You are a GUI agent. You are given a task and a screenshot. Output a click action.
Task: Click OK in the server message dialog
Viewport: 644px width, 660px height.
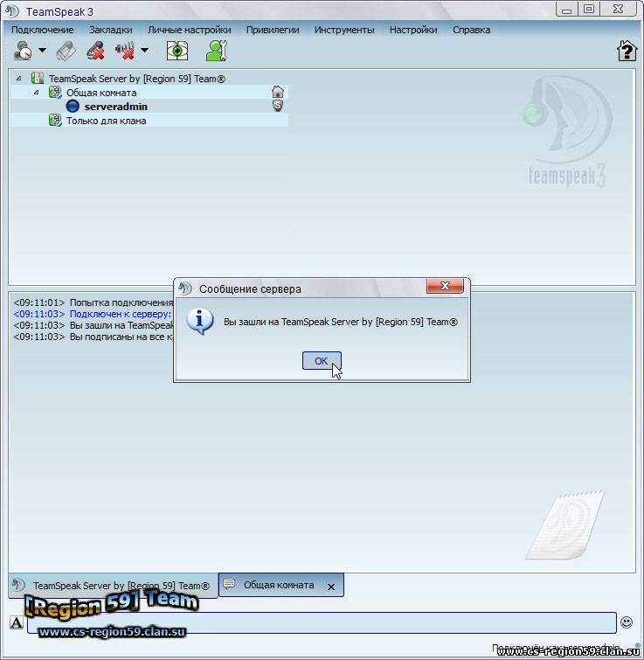pyautogui.click(x=322, y=361)
